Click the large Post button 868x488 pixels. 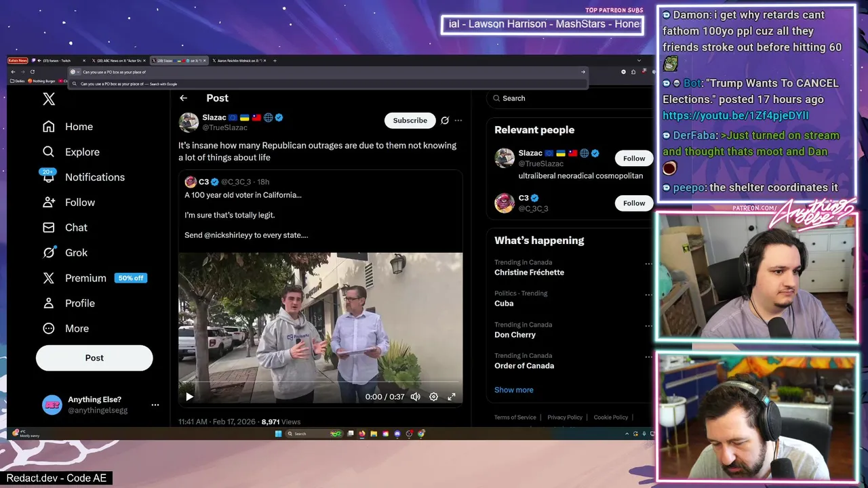(94, 358)
